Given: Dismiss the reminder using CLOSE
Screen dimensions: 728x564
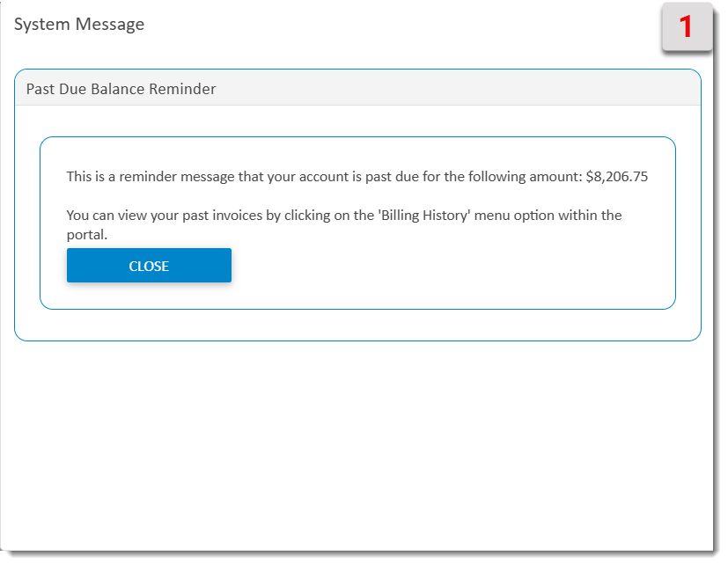Looking at the screenshot, I should [148, 265].
